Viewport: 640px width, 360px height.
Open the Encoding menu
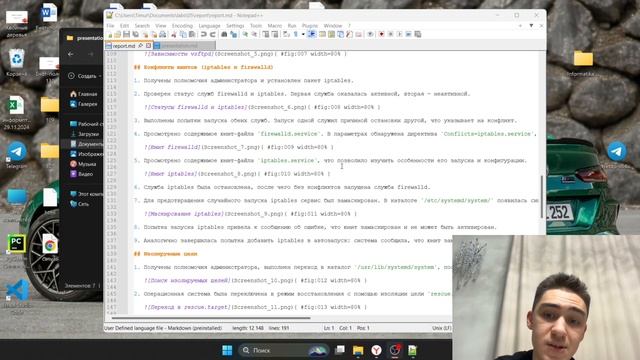pyautogui.click(x=182, y=26)
